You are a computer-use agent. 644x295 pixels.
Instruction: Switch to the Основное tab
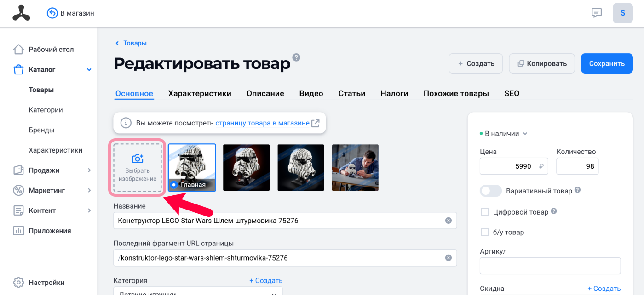coord(134,93)
